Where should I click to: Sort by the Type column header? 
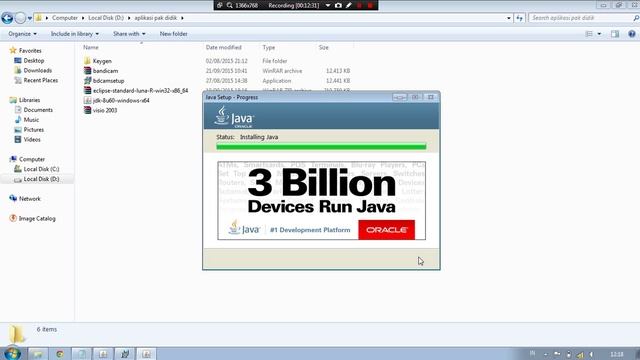point(269,47)
